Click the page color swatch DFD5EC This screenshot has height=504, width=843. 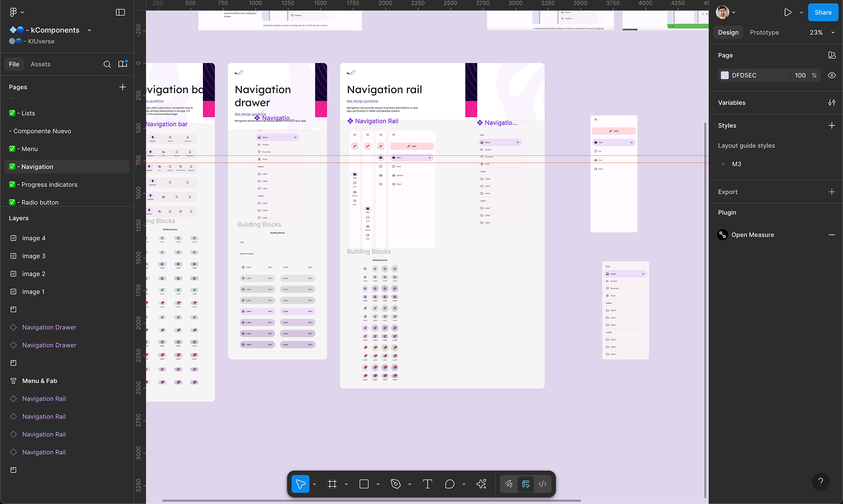click(x=725, y=75)
